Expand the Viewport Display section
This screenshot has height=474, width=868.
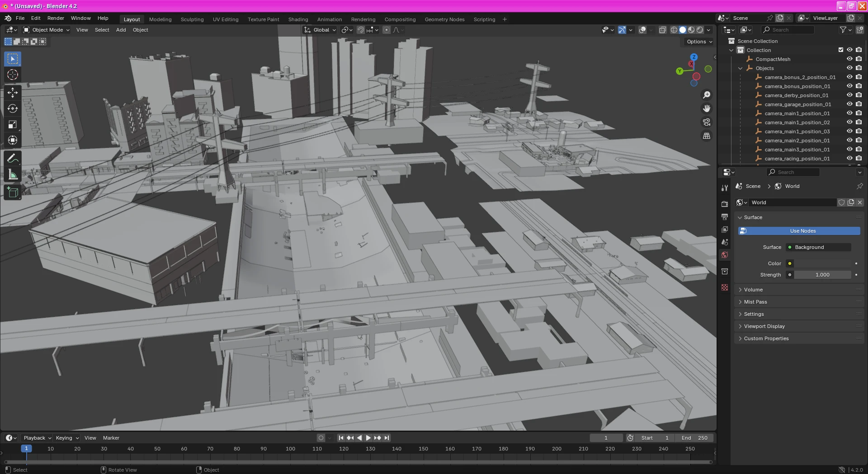coord(764,326)
